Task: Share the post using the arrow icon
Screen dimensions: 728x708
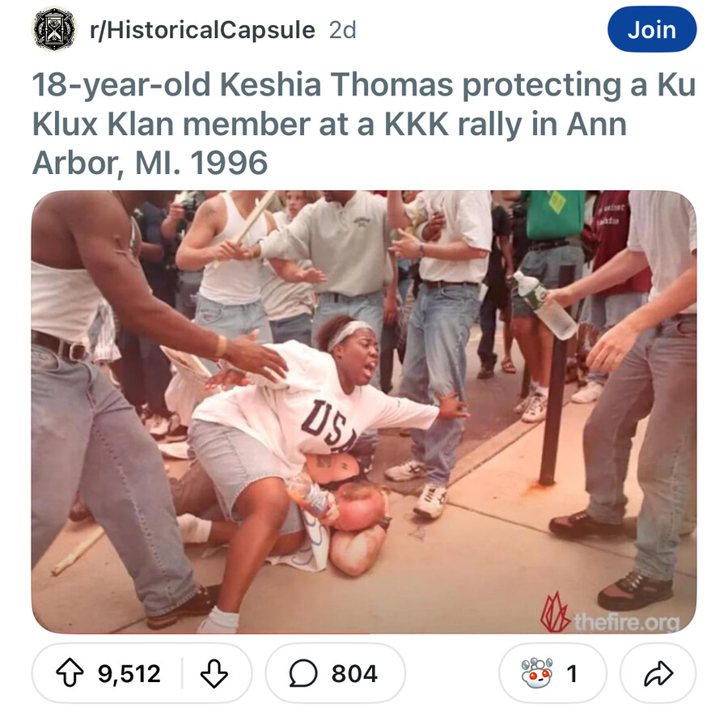Action: (658, 673)
